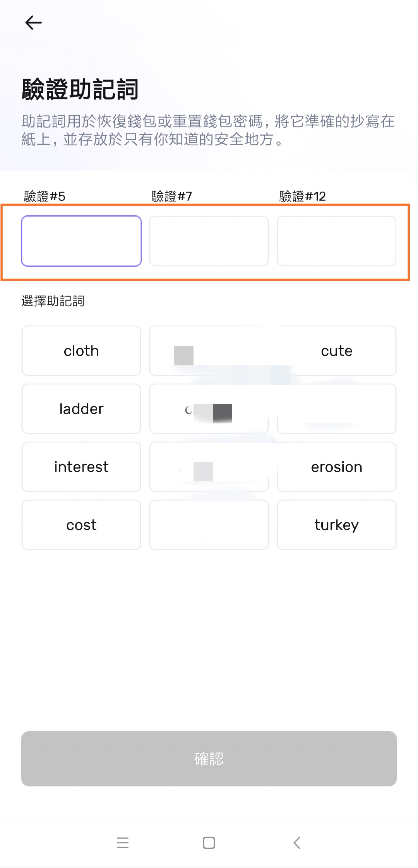
Task: Select the word "interest"
Action: 81,467
